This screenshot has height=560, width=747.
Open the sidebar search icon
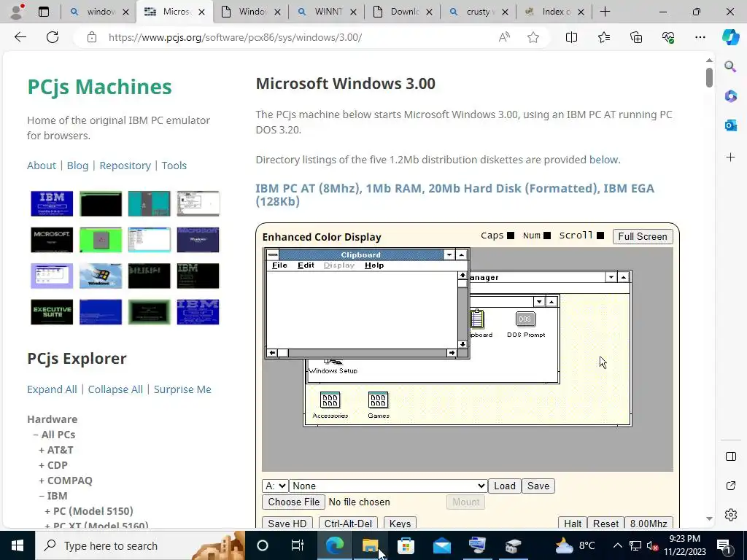click(730, 66)
